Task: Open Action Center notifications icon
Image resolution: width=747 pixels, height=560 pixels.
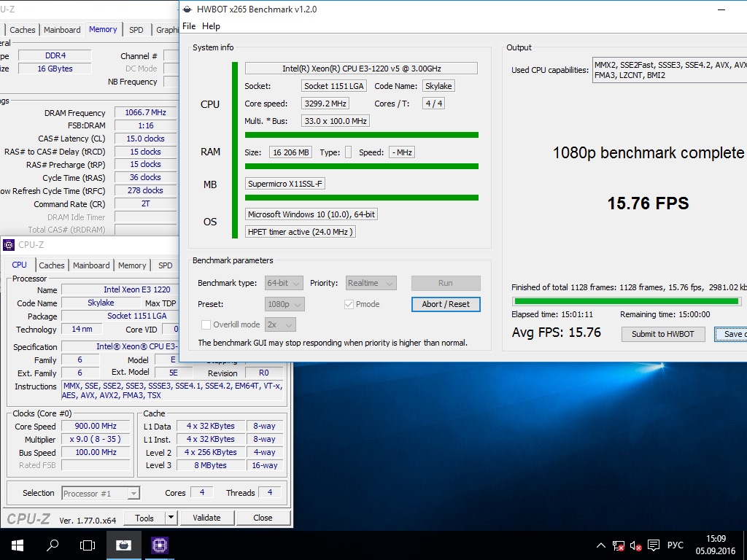Action: 654,545
